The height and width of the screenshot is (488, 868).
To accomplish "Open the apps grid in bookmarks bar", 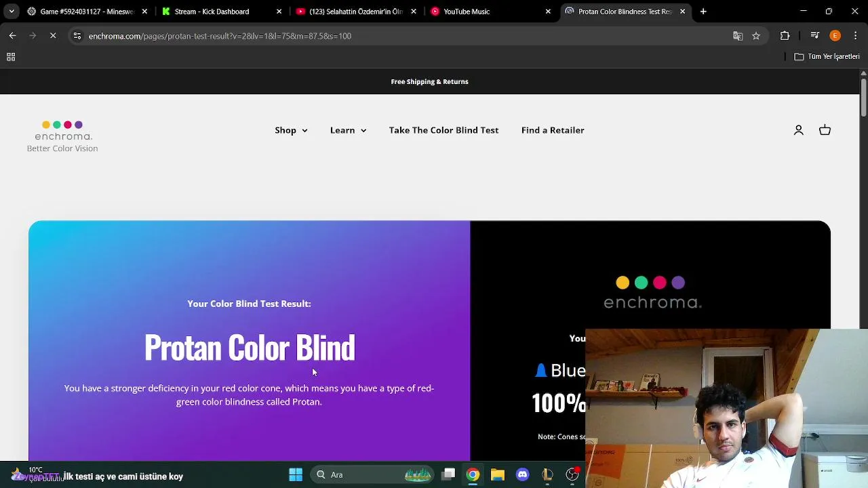I will click(11, 57).
